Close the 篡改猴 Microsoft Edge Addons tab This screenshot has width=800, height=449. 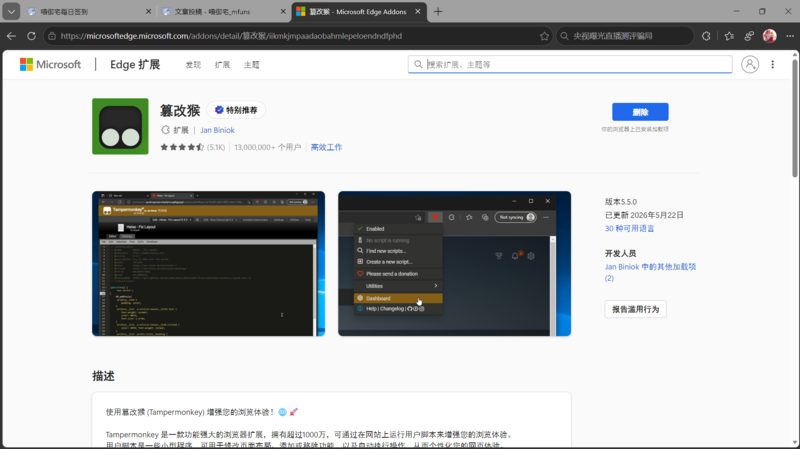tap(417, 11)
